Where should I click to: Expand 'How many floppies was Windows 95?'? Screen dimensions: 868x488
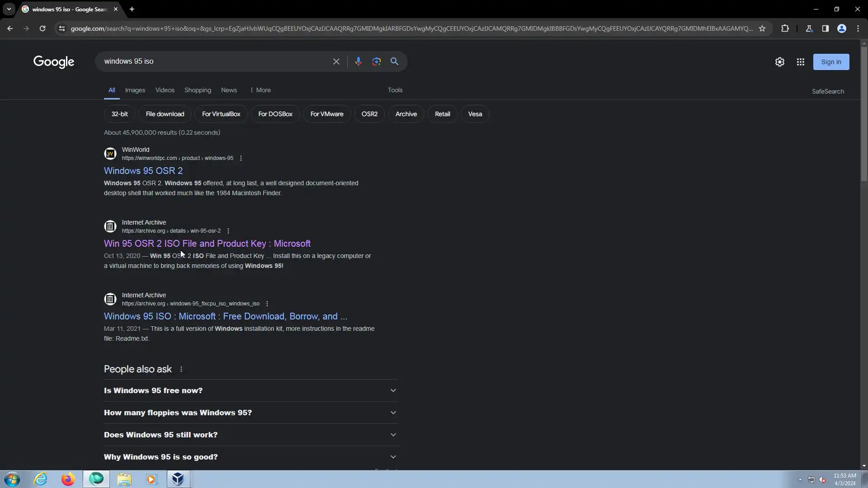251,413
